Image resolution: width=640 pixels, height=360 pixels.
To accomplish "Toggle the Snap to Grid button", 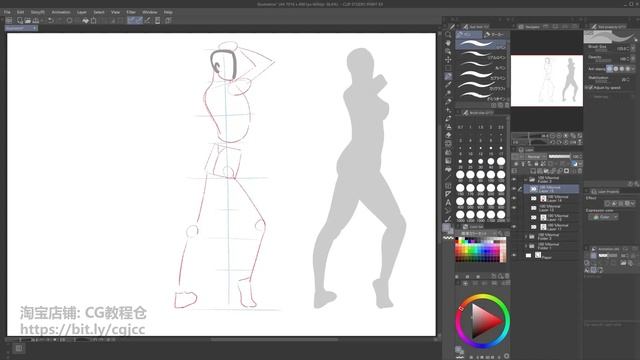I will 147,20.
